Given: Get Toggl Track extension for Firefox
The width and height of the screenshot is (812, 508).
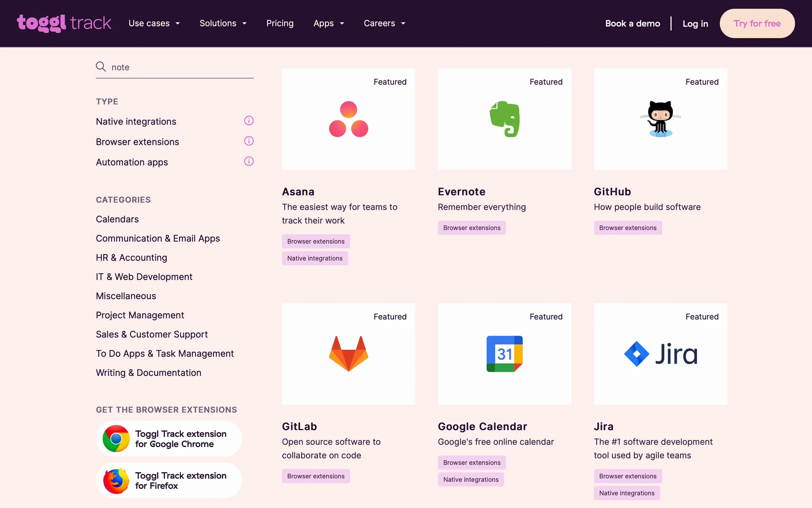Looking at the screenshot, I should [x=169, y=480].
